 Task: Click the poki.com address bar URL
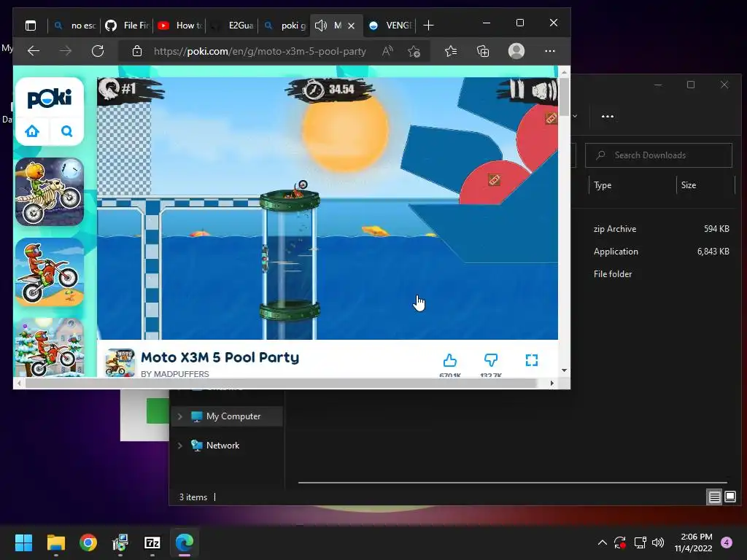[x=260, y=52]
